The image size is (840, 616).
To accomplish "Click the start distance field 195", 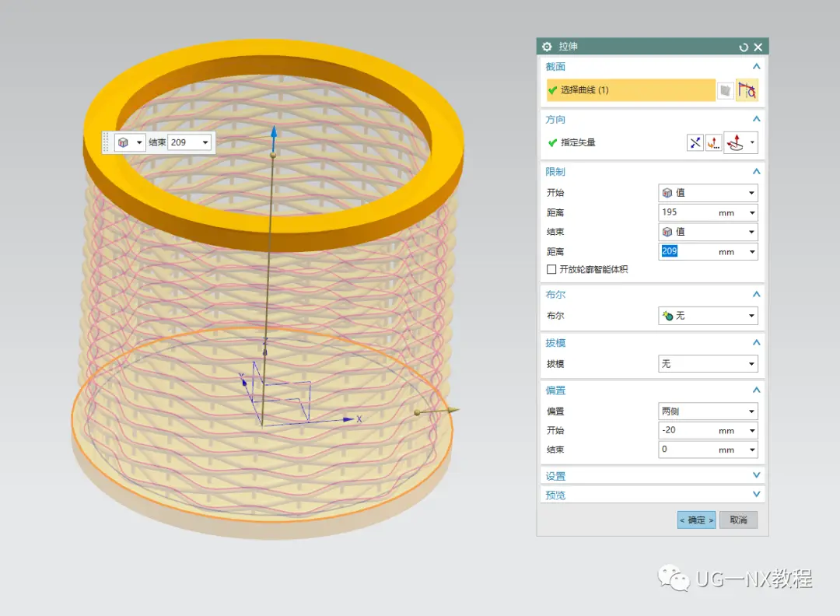I will coord(688,212).
